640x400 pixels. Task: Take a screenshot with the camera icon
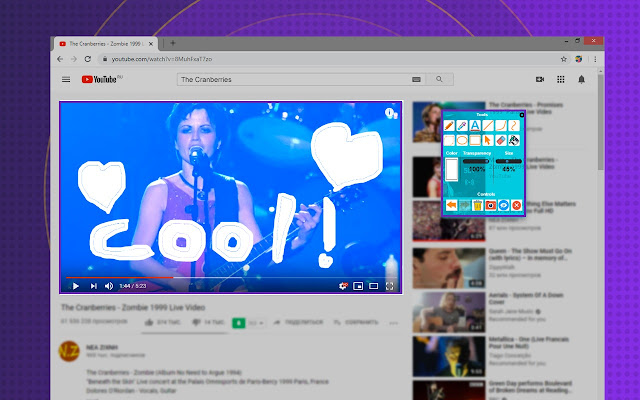pyautogui.click(x=491, y=205)
